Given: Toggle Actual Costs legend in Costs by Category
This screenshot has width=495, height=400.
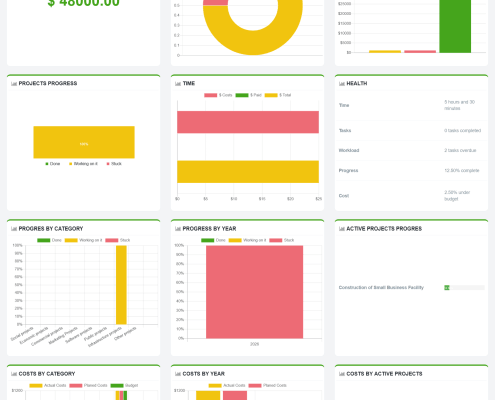Looking at the screenshot, I should [48, 385].
